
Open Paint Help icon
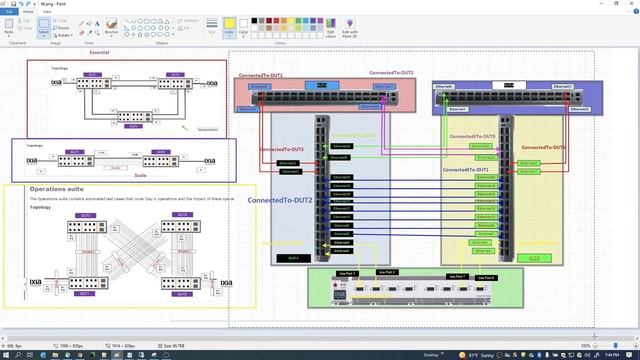point(636,11)
